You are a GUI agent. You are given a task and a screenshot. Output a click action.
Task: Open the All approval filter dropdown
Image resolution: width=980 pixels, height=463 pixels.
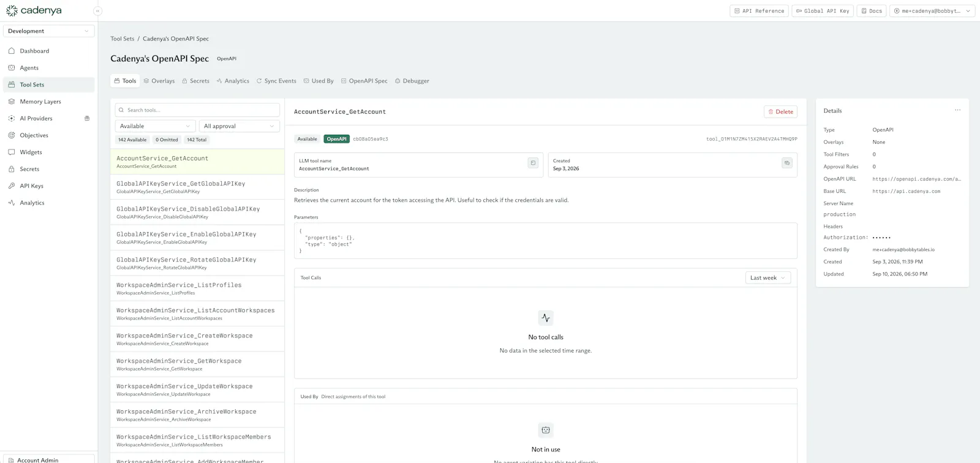pyautogui.click(x=239, y=126)
